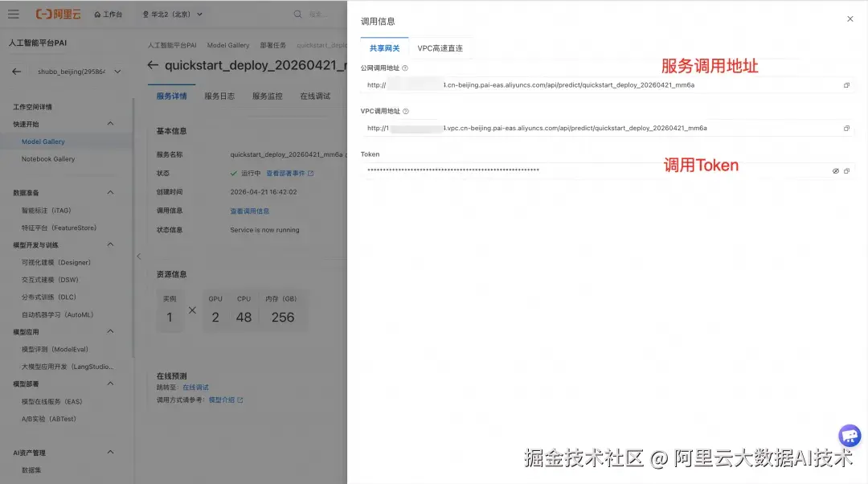The width and height of the screenshot is (868, 484).
Task: Open 模型评测 (ModelEval)
Action: click(55, 350)
